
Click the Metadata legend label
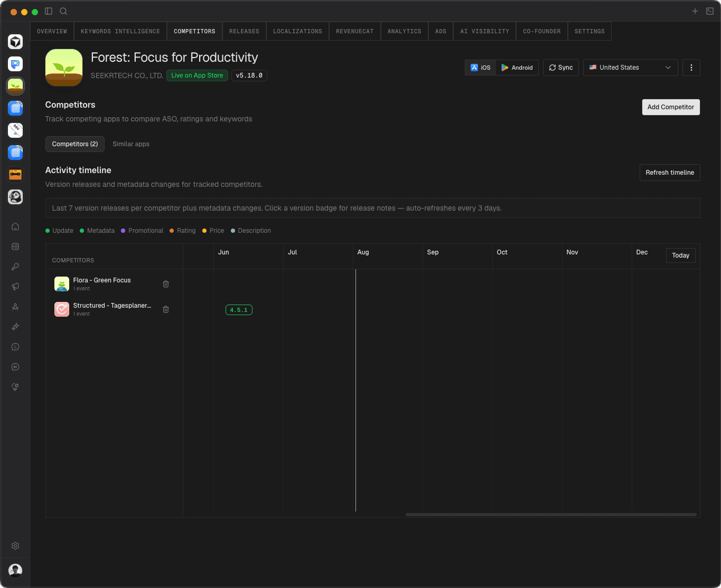pos(101,231)
